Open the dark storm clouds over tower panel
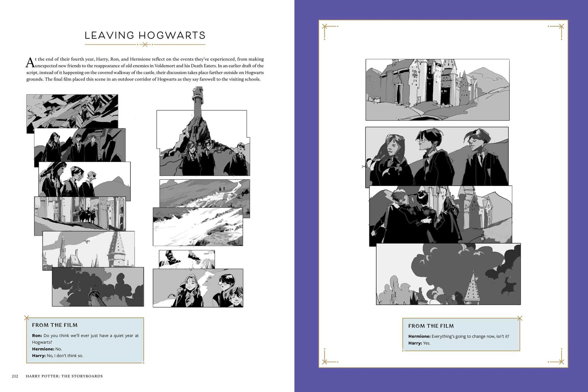 448,274
